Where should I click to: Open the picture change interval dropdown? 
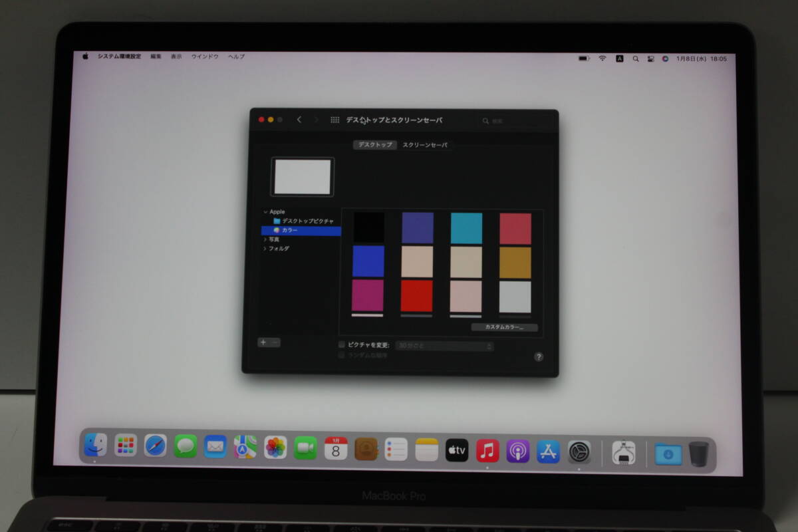tap(445, 346)
